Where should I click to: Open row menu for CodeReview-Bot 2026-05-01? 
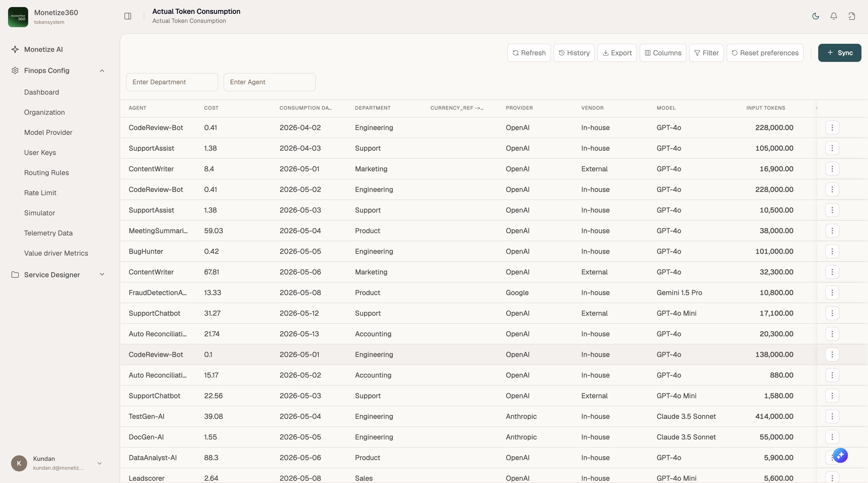(x=832, y=354)
